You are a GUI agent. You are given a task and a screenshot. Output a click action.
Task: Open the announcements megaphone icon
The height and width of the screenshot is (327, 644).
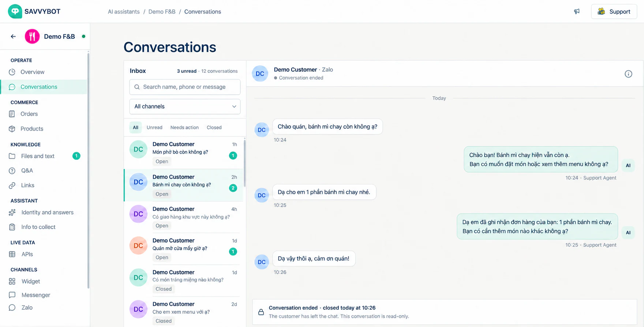(x=577, y=12)
